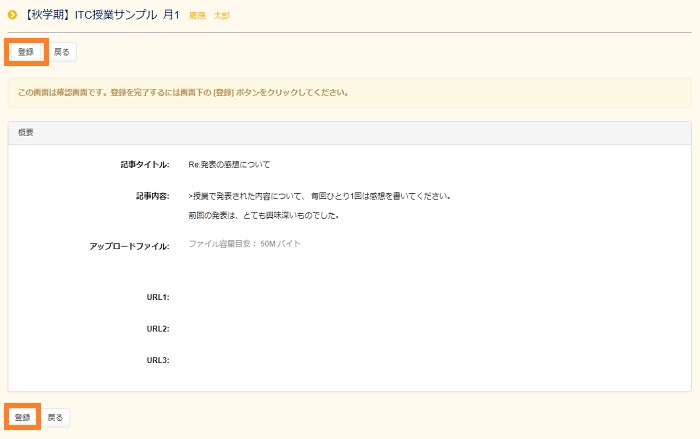This screenshot has width=700, height=439.
Task: Click the ファイル容量目安: 50M バイト text
Action: [x=244, y=244]
